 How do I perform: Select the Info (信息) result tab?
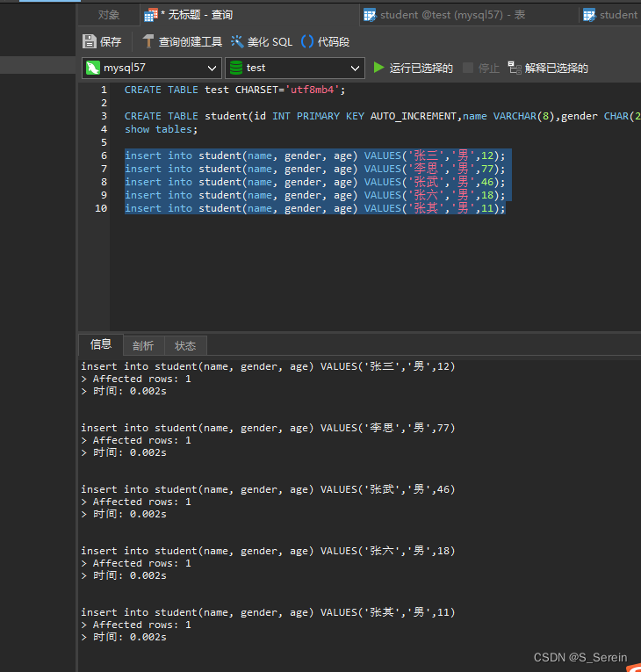point(101,344)
